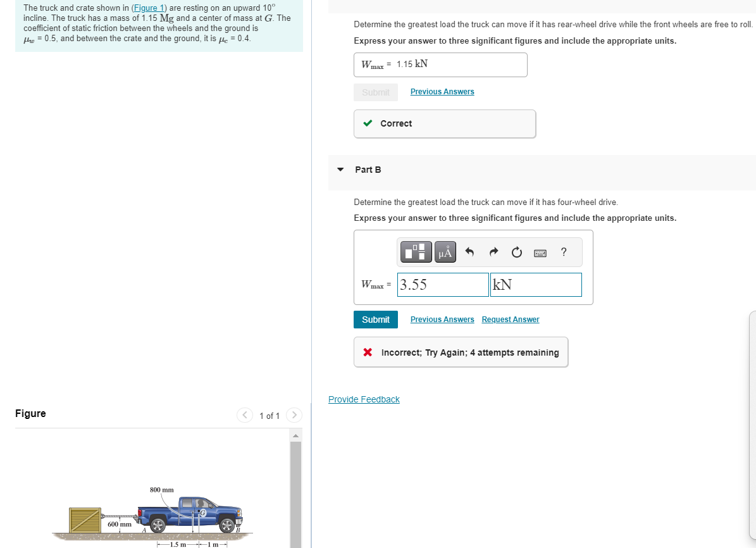View Previous Answers under Part A
Screen dimensions: 756x548
point(442,91)
